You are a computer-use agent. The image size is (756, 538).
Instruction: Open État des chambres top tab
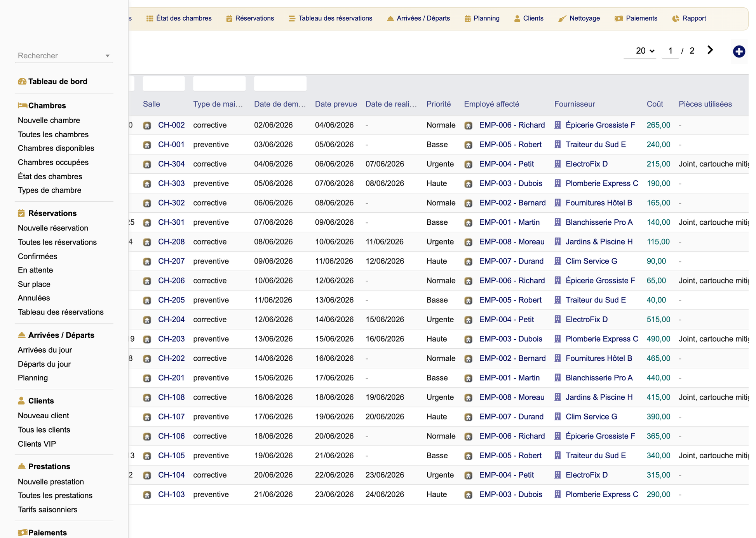point(179,18)
